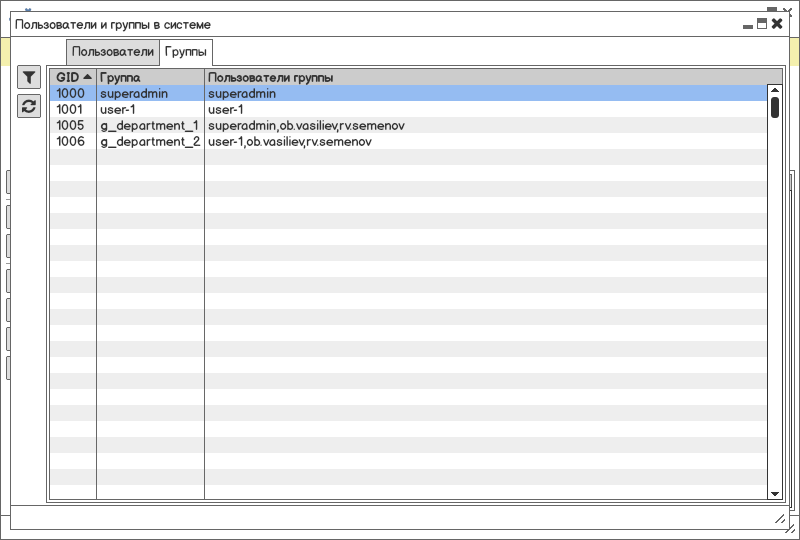
Task: Click the window resize grip corner
Action: click(780, 519)
